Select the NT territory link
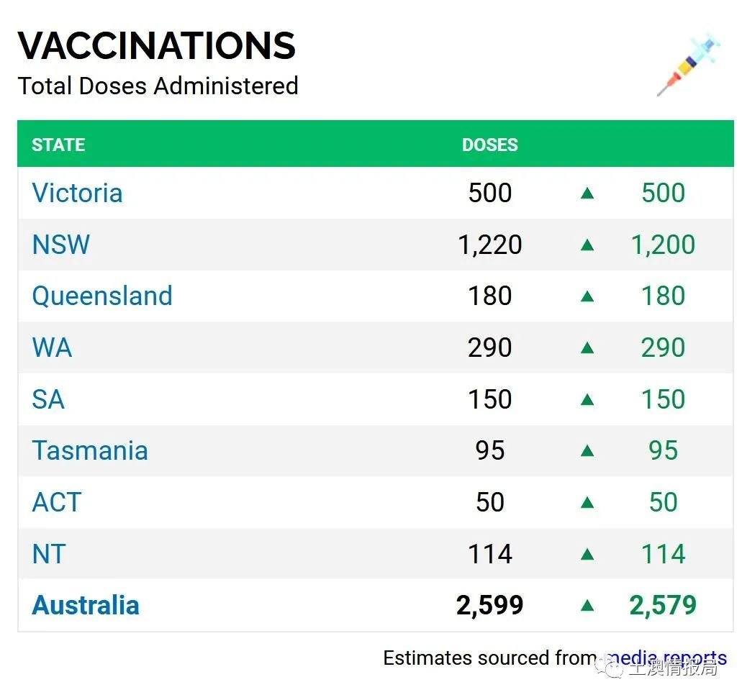This screenshot has width=742, height=700. click(49, 554)
